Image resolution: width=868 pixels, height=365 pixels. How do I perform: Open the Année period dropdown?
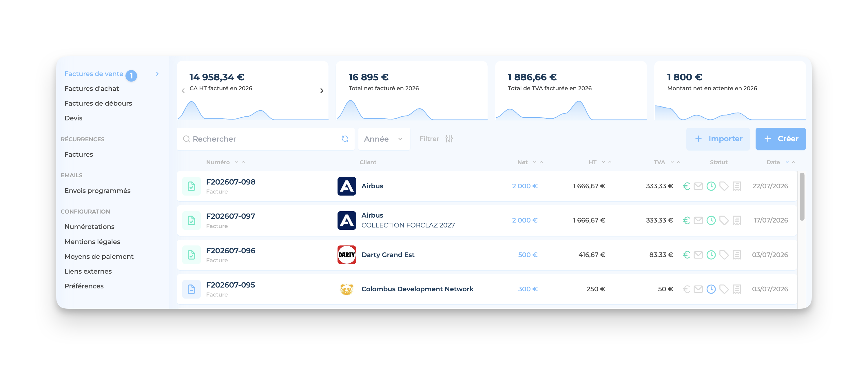(384, 139)
